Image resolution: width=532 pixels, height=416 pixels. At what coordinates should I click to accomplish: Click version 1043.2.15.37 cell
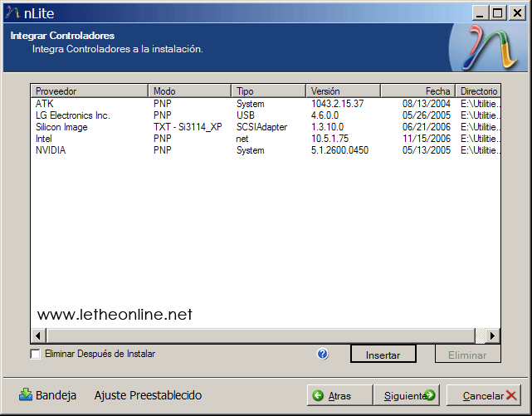[337, 104]
